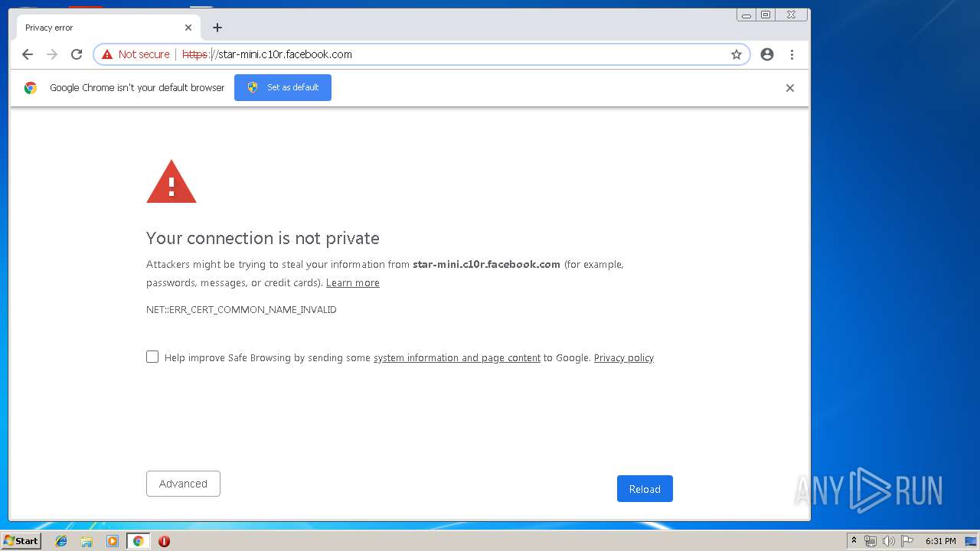Click the Chrome taskbar button
980x551 pixels.
tap(138, 541)
